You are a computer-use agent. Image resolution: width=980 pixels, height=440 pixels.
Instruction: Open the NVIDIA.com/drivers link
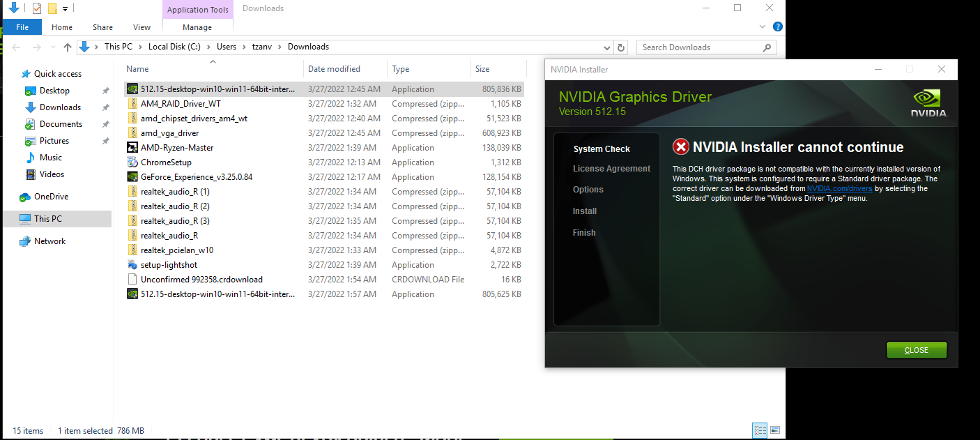(840, 188)
